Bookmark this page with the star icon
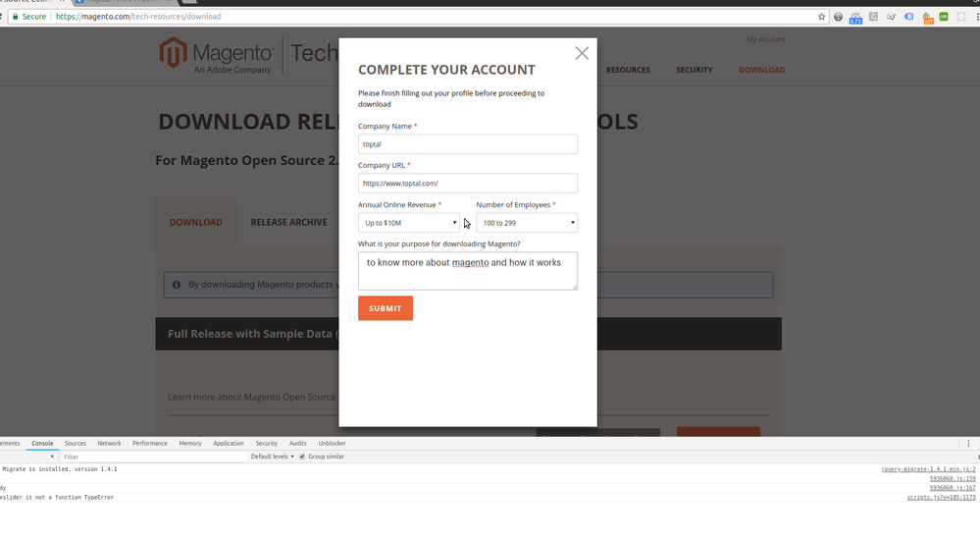Image resolution: width=980 pixels, height=540 pixels. click(822, 17)
